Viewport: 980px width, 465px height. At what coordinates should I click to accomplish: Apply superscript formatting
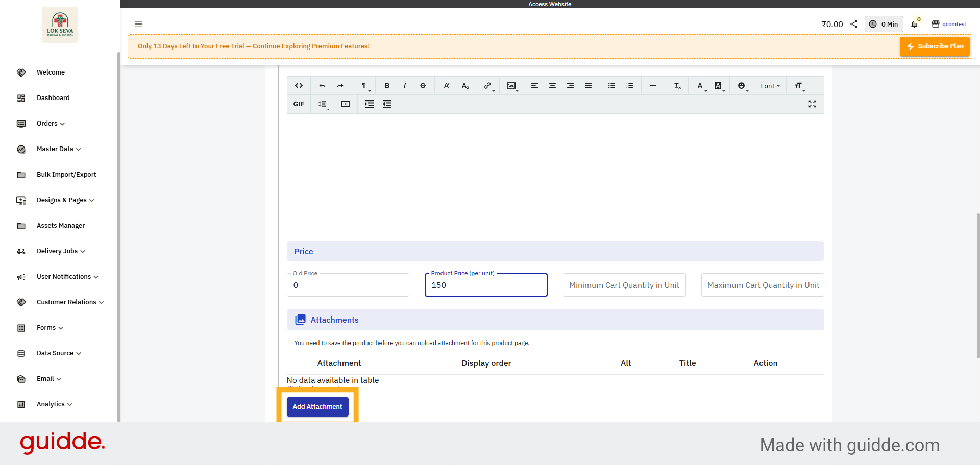tap(446, 86)
